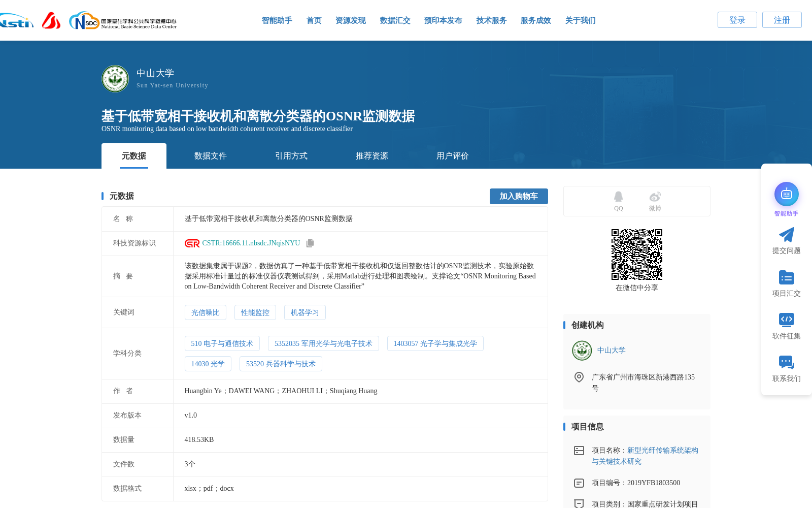Image resolution: width=812 pixels, height=508 pixels.
Task: Click the Sun Yat-sen University emblem
Action: 115,79
